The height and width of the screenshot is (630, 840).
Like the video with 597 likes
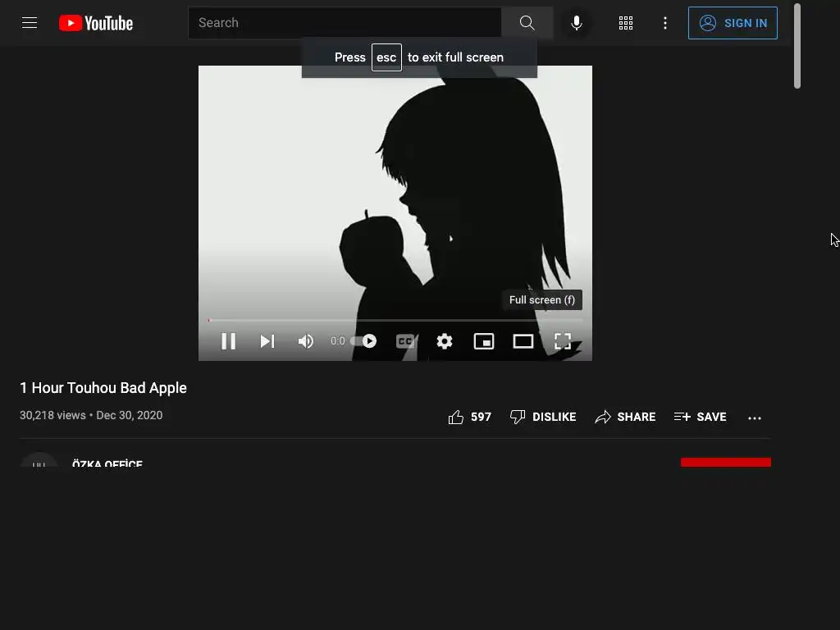coord(469,417)
